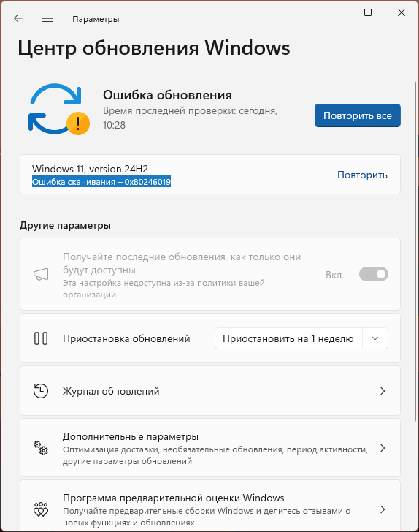
Task: Click the Windows Insider hearts icon
Action: [x=41, y=509]
